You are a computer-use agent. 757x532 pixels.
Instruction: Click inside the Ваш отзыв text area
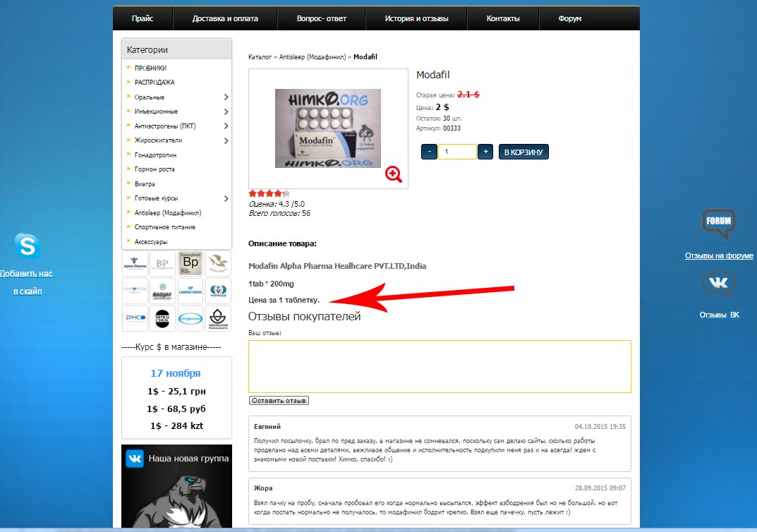pyautogui.click(x=440, y=366)
